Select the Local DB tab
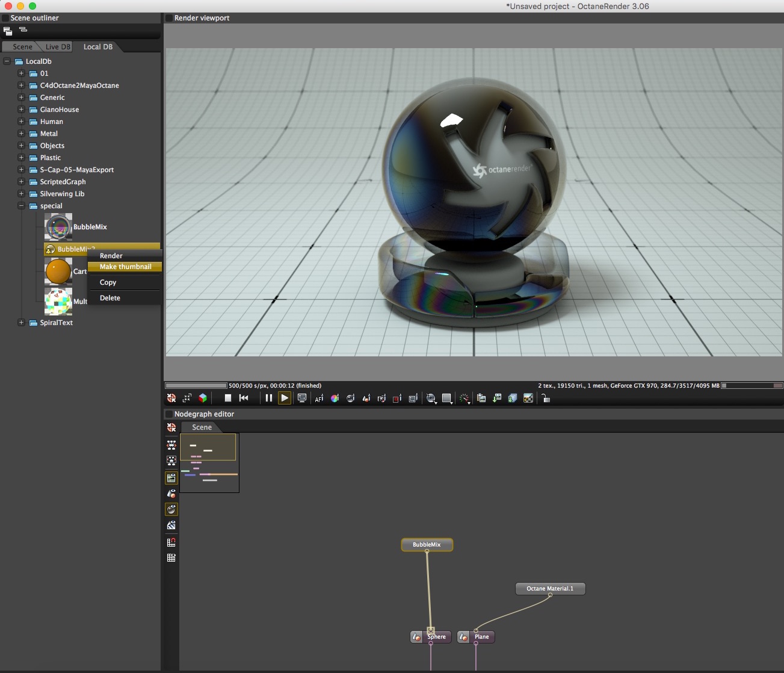The image size is (784, 673). click(98, 47)
